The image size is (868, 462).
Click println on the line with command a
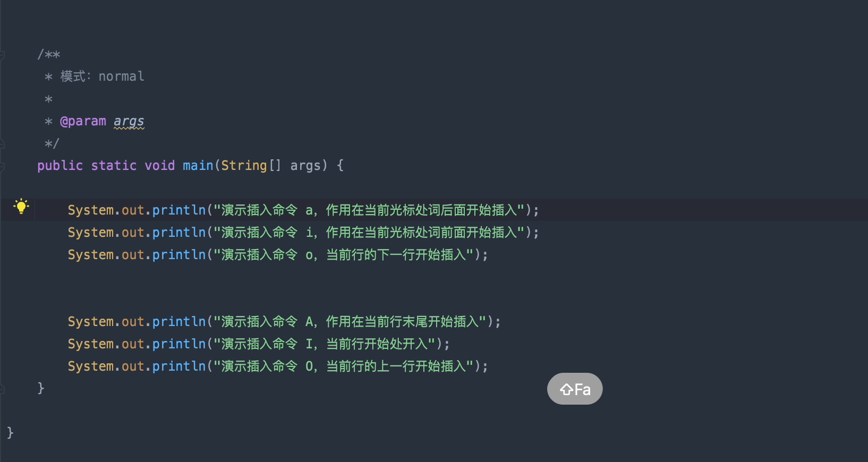point(179,211)
